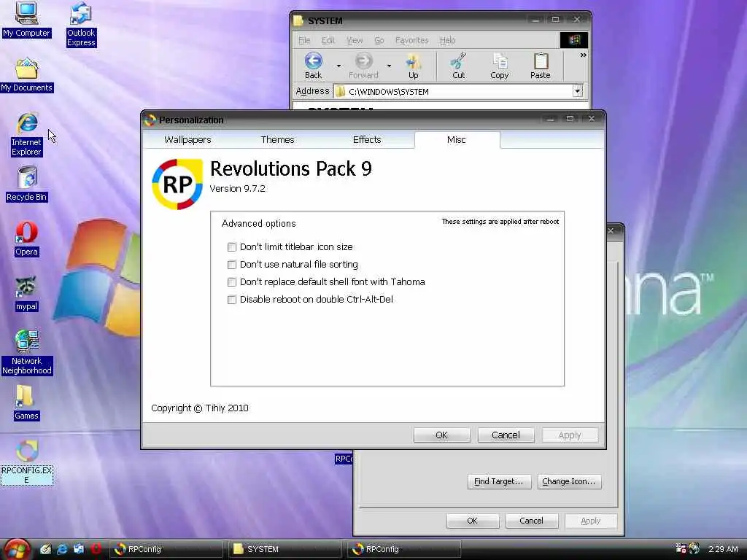
Task: Expand the Back button history arrow
Action: 338,66
